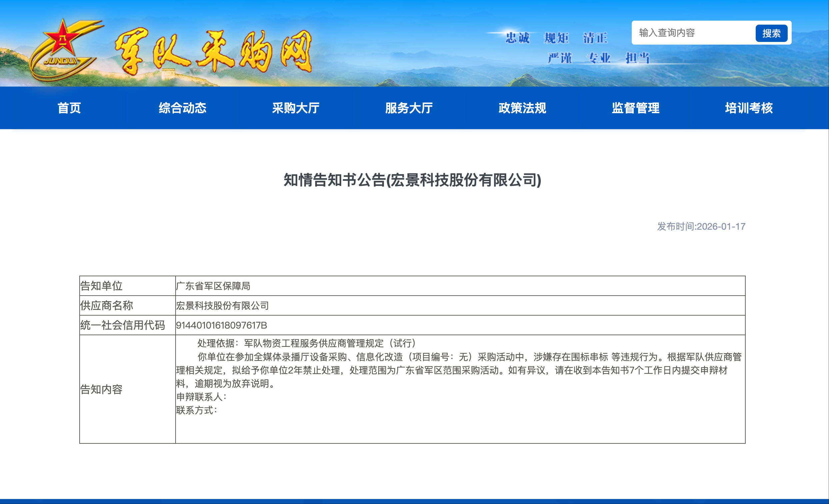Click the 告知内容 row label cell
Screen dimensions: 829x504
click(x=101, y=389)
